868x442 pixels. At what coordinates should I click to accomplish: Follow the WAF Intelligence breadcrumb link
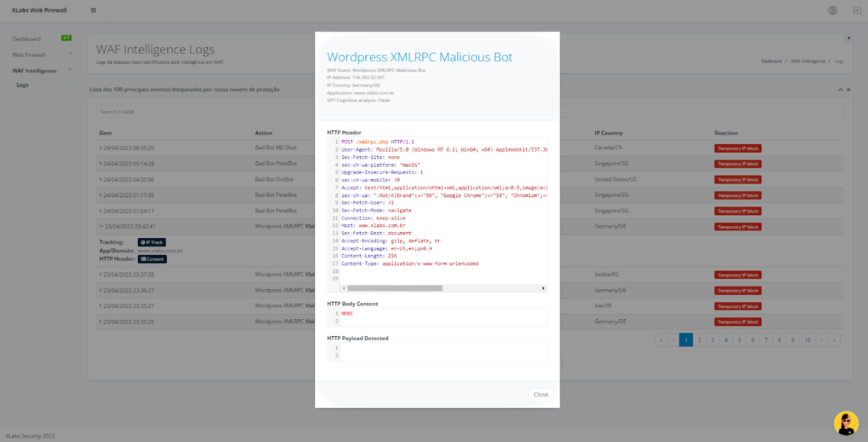click(808, 61)
